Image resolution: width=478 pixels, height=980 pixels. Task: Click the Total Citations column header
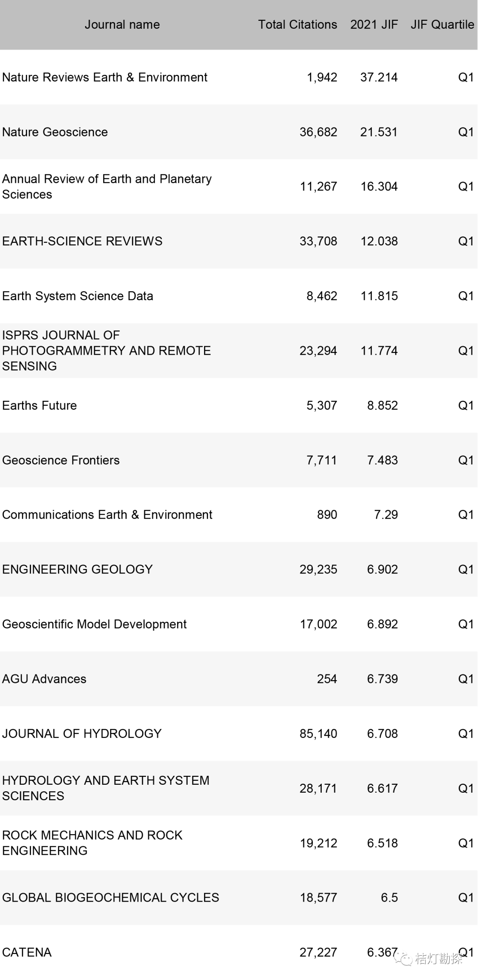click(297, 25)
